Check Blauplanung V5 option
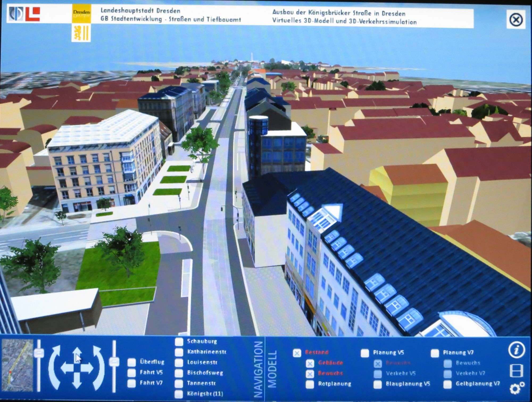The image size is (532, 402). point(377,384)
